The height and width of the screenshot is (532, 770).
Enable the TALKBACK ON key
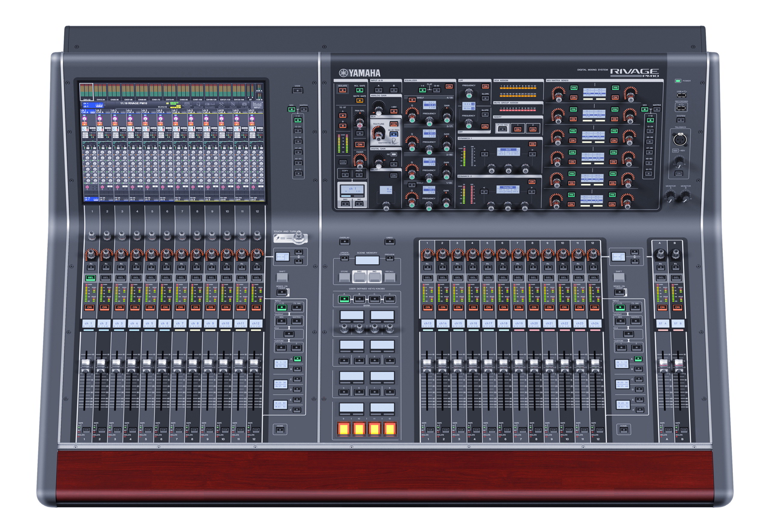coord(678,174)
